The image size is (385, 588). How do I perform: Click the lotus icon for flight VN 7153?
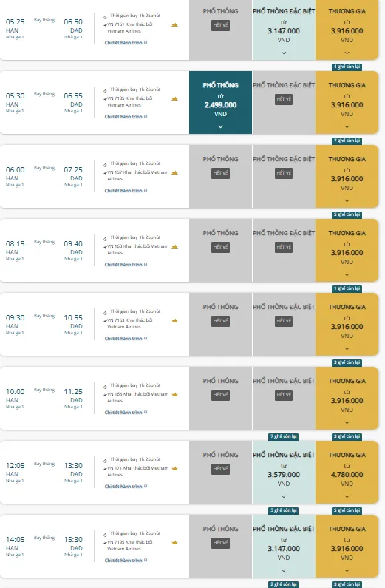pyautogui.click(x=174, y=320)
